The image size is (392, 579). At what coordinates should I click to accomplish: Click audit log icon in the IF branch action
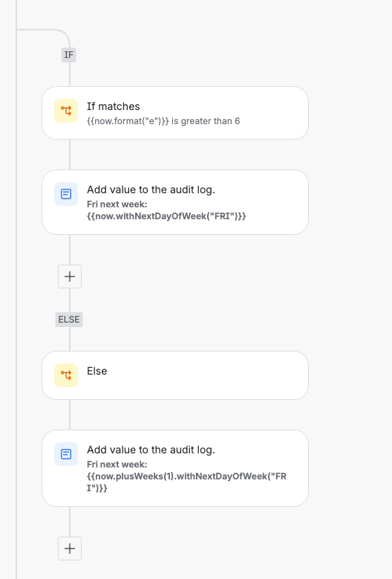click(x=66, y=194)
